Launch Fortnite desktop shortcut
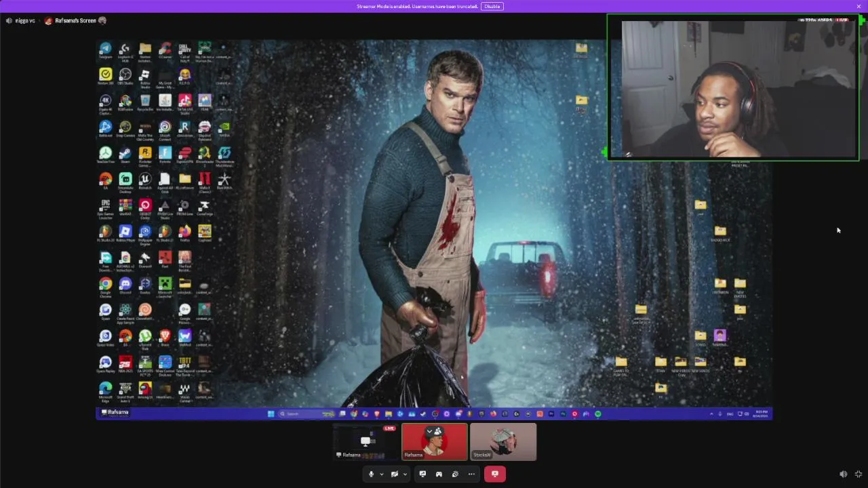Image resolution: width=868 pixels, height=488 pixels. [x=165, y=155]
